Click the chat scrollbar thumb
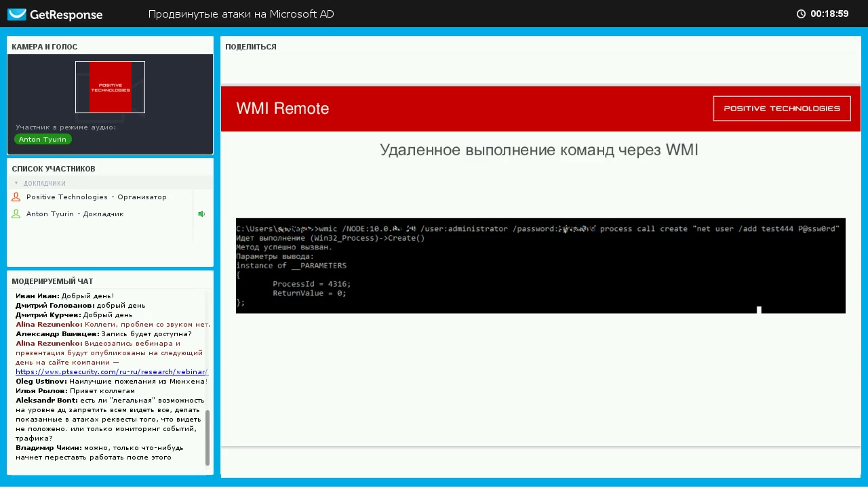 point(208,438)
